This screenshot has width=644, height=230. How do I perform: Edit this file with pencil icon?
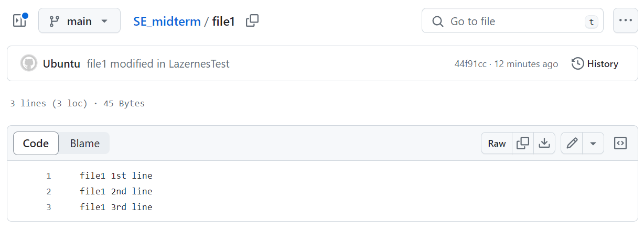click(572, 144)
